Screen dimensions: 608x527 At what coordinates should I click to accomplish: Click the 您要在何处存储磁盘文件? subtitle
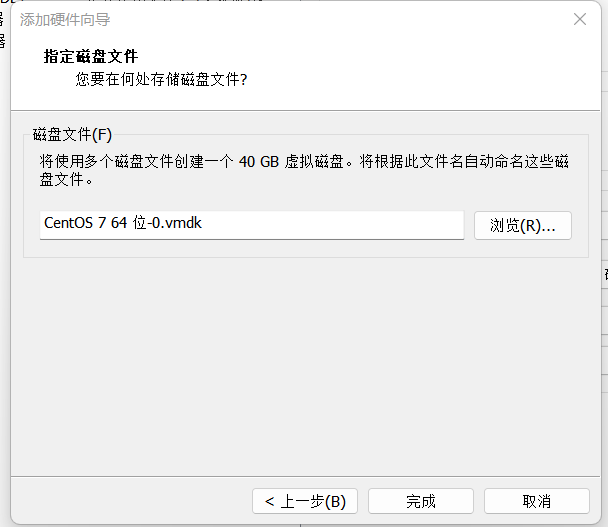tap(161, 79)
